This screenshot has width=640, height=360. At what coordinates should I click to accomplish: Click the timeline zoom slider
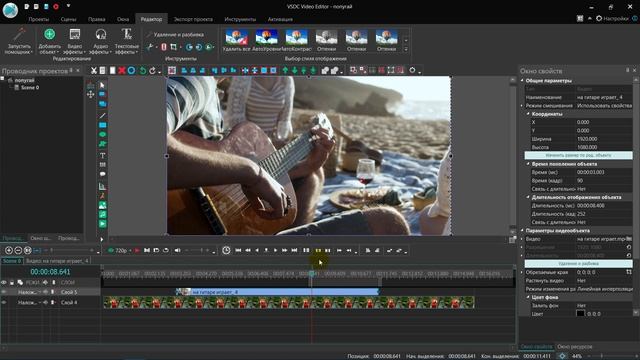[x=71, y=250]
